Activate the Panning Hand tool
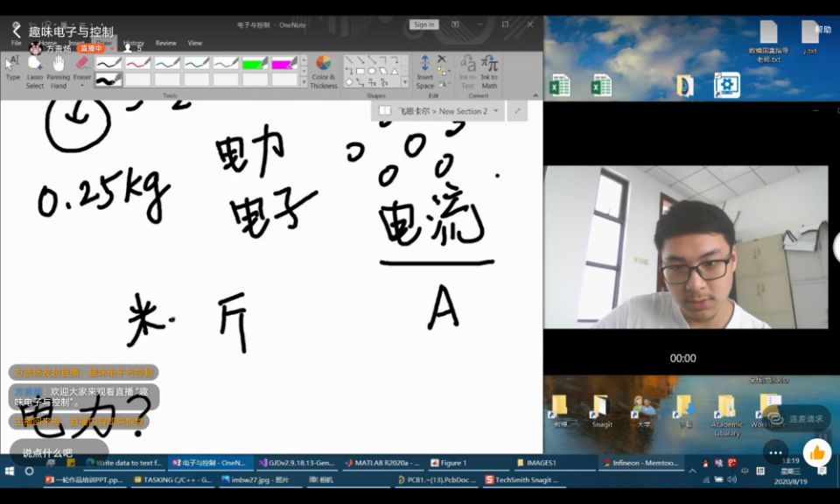 tap(59, 70)
